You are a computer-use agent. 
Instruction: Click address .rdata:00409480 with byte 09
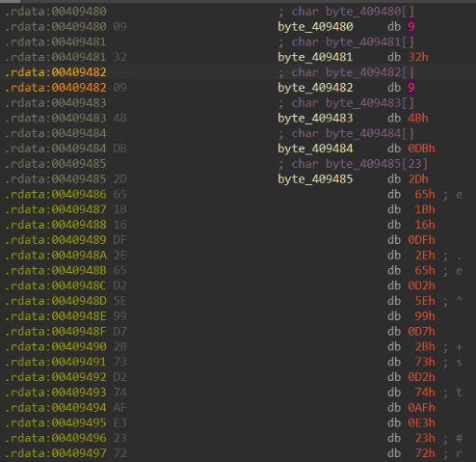[55, 27]
